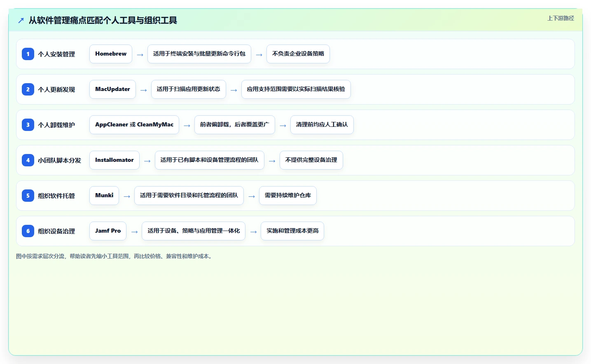Select the 组织设备治理 row label
The width and height of the screenshot is (591, 364).
(x=56, y=231)
